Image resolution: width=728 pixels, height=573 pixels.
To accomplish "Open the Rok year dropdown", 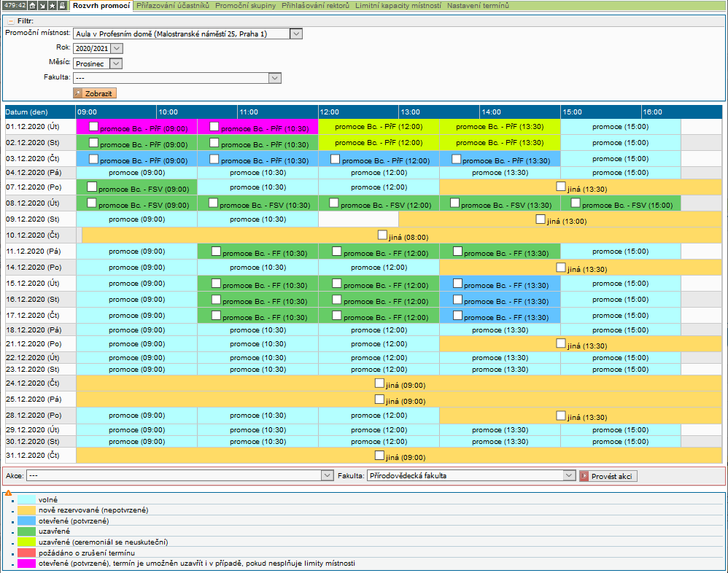I will [117, 48].
